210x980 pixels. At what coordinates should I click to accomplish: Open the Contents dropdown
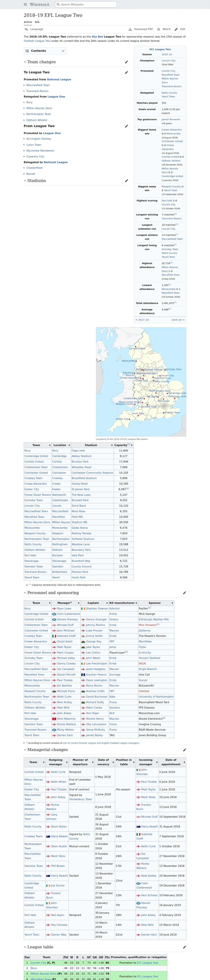click(45, 51)
